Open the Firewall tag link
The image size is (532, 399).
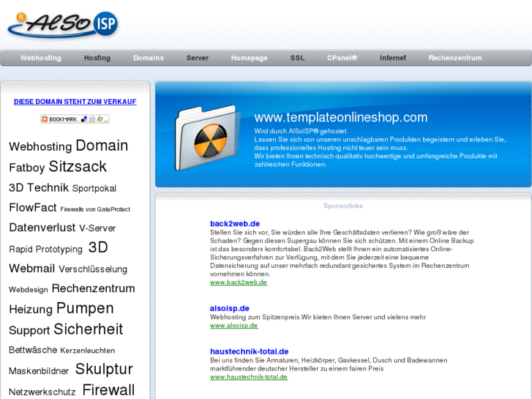(x=108, y=390)
